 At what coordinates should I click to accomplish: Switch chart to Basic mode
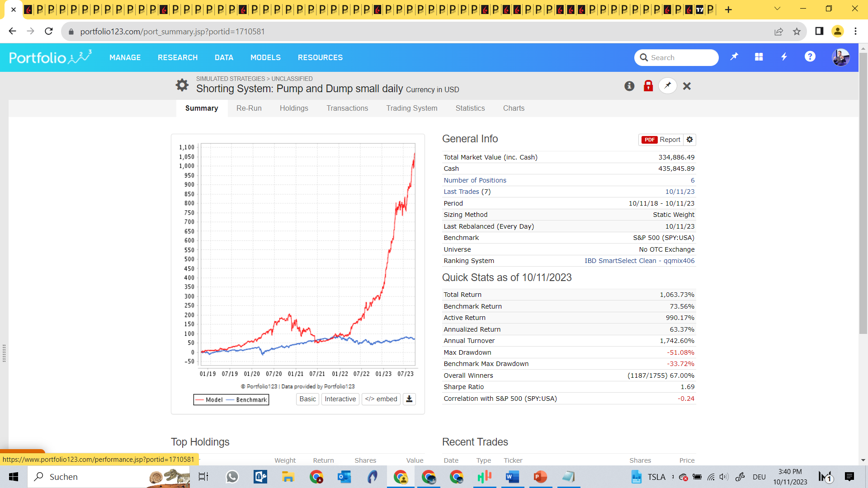(x=307, y=399)
